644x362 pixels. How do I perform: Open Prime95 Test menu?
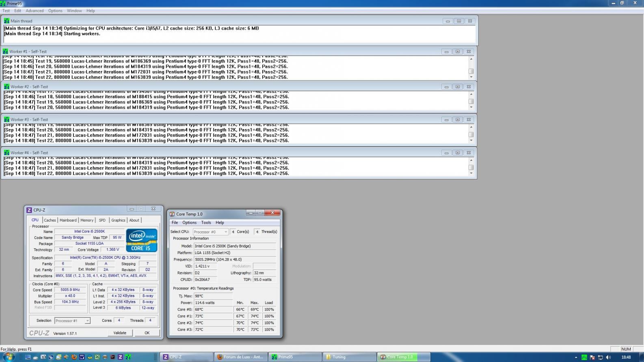(6, 11)
